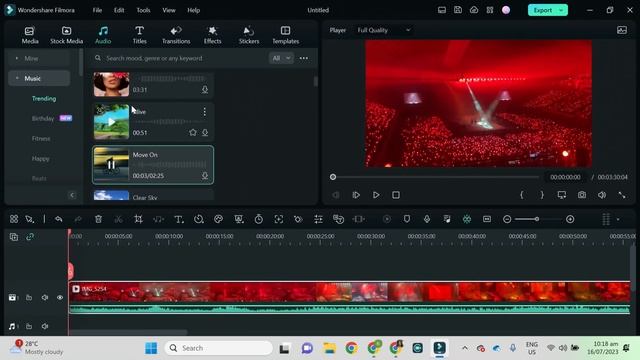640x360 pixels.
Task: Select the Happy music category
Action: click(40, 158)
